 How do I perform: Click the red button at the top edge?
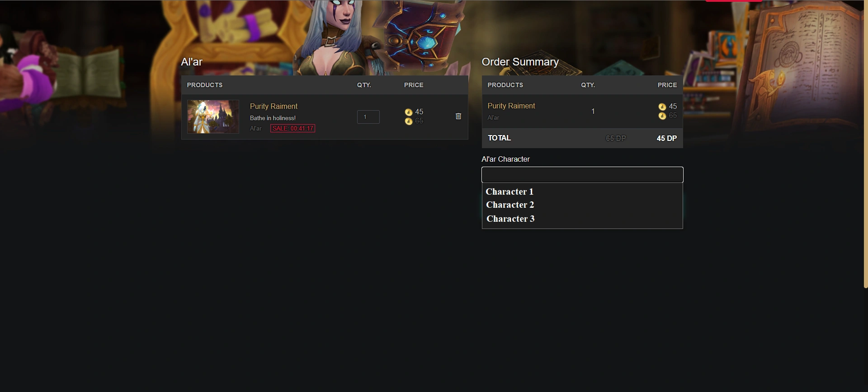[734, 1]
